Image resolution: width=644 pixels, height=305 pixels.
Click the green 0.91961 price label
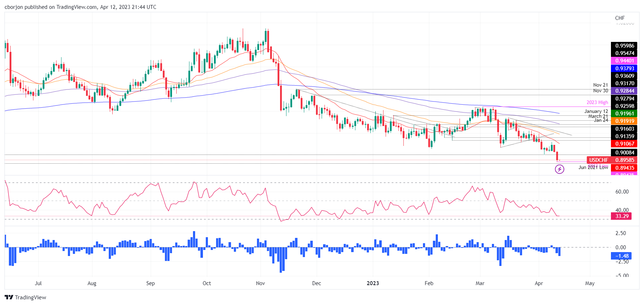point(624,114)
